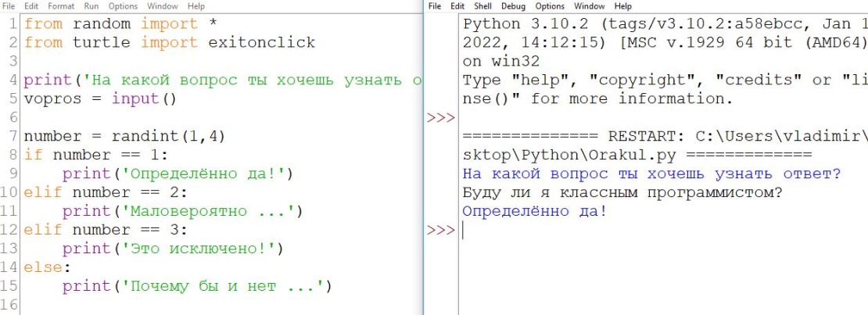Open the shell window's Edit menu
Image resolution: width=868 pixels, height=315 pixels.
tap(457, 6)
